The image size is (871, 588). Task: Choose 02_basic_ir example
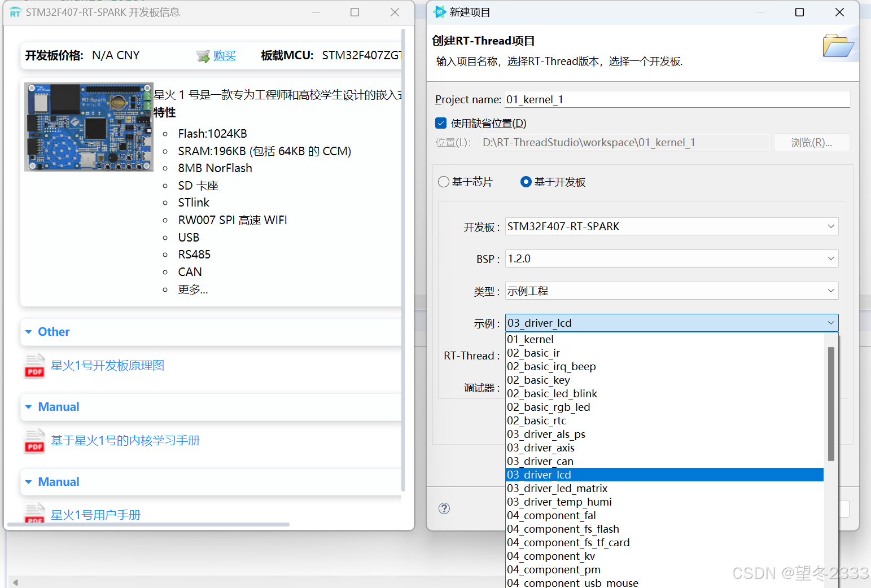664,353
